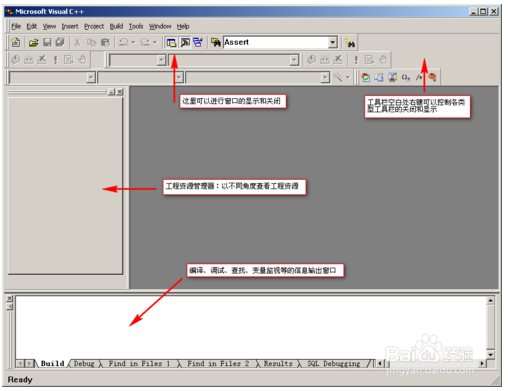The height and width of the screenshot is (391, 508).
Task: Click the Find in Files binoculars icon
Action: click(216, 42)
